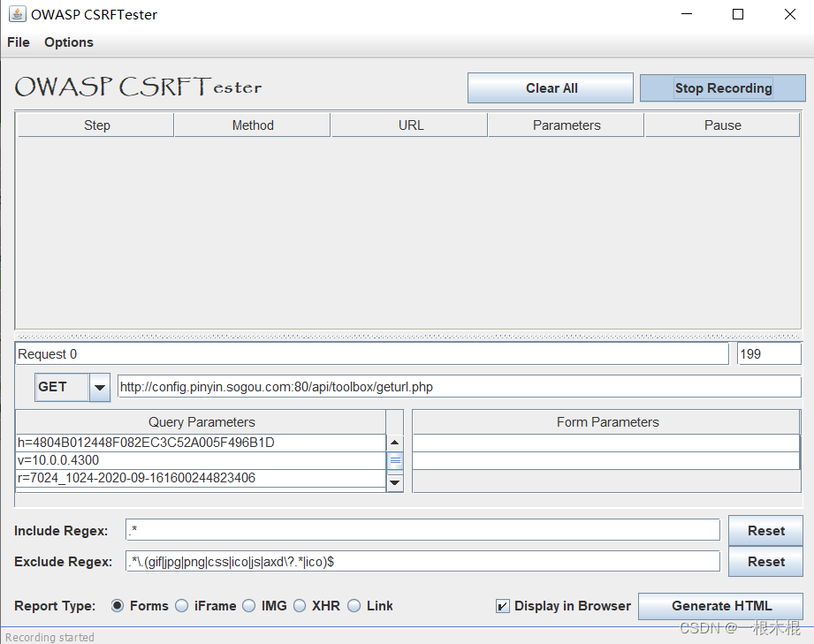Select the v=10.0.0.4300 query row
The width and height of the screenshot is (814, 644).
201,460
